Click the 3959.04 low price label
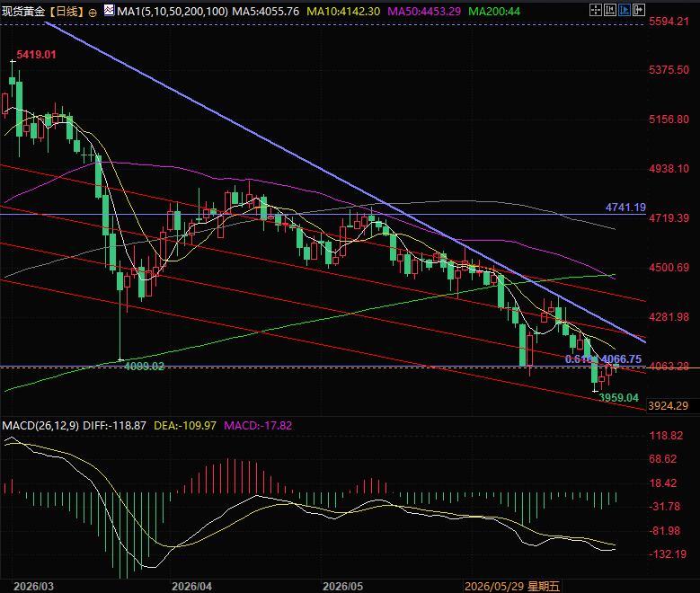The height and width of the screenshot is (593, 700). (x=619, y=397)
